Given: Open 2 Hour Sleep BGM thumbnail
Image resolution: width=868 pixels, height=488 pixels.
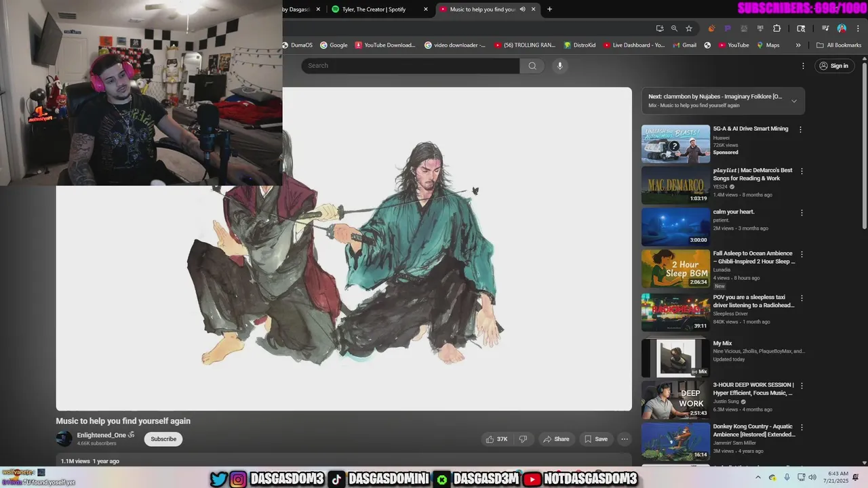Looking at the screenshot, I should coord(675,268).
